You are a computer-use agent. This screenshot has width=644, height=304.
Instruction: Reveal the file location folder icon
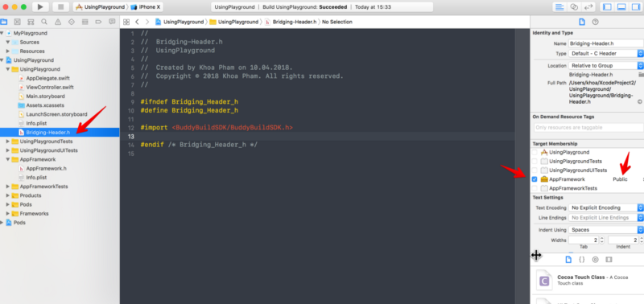click(x=641, y=75)
